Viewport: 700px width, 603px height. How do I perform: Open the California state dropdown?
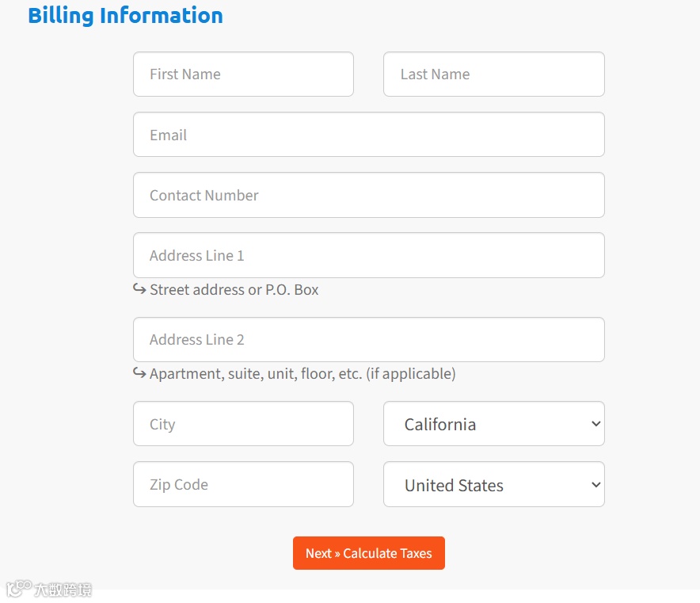coord(483,424)
